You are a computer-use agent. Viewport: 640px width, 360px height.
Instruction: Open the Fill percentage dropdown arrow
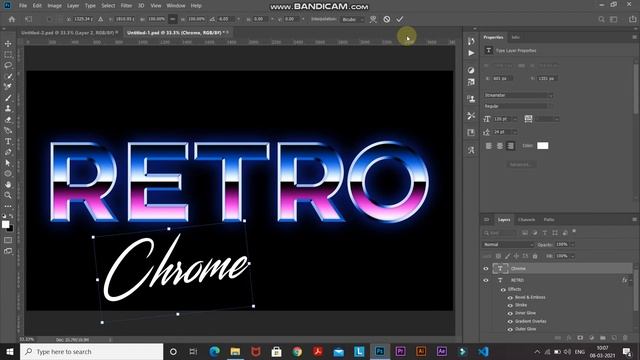(x=572, y=256)
